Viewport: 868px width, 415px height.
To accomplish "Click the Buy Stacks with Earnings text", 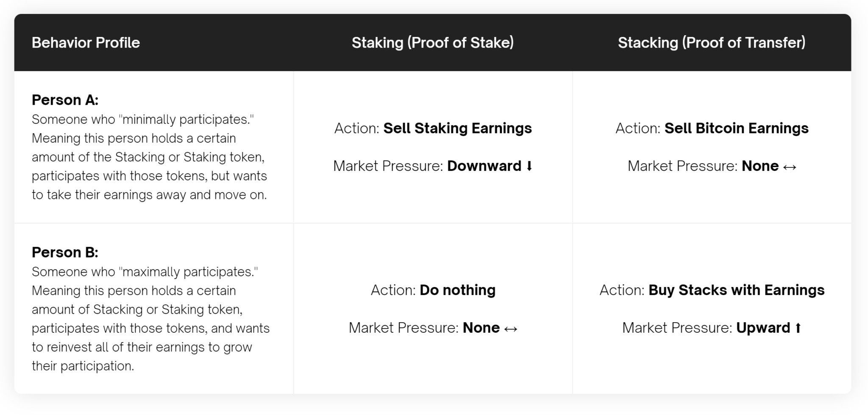I will pos(736,290).
